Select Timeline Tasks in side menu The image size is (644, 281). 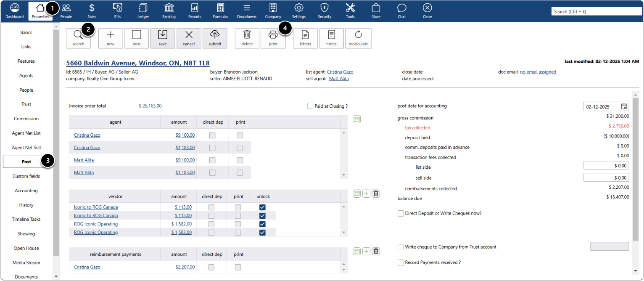26,219
